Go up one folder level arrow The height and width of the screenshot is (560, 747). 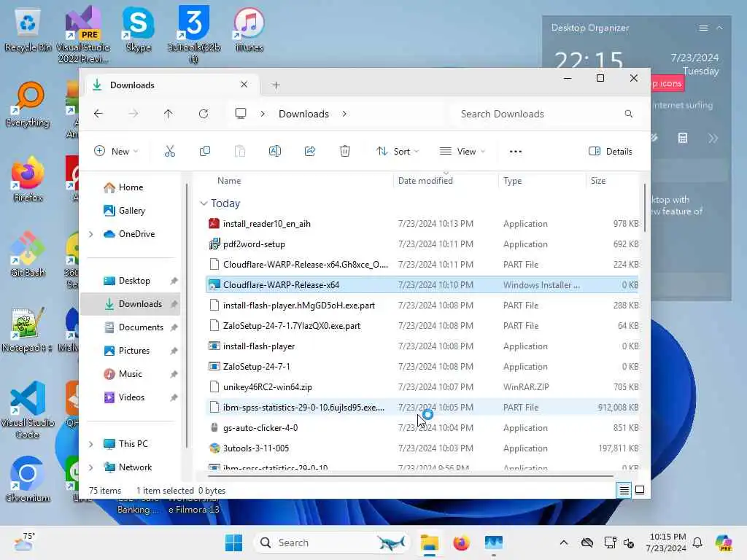pos(169,114)
